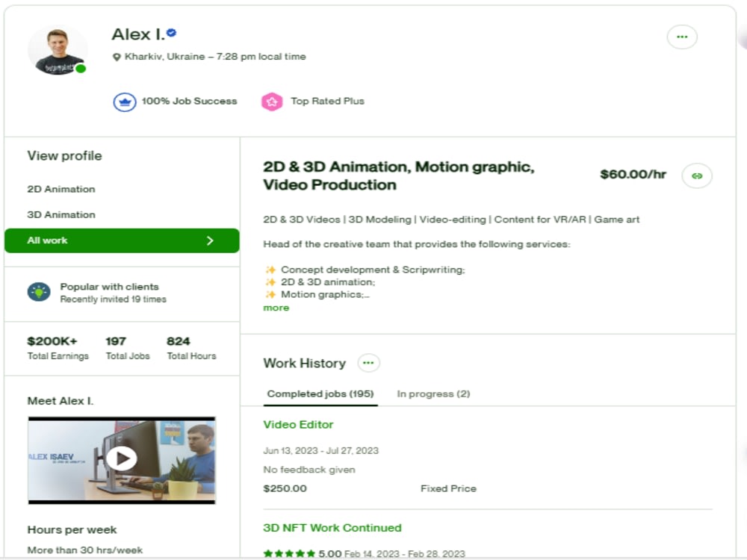Screen dimensions: 747x560
Task: Click the verified badge next to Alex I.
Action: point(173,33)
